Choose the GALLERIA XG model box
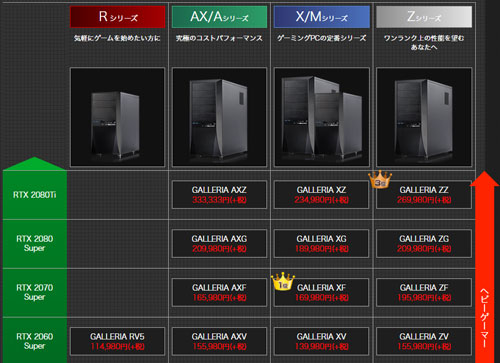500x363 pixels. pos(322,244)
